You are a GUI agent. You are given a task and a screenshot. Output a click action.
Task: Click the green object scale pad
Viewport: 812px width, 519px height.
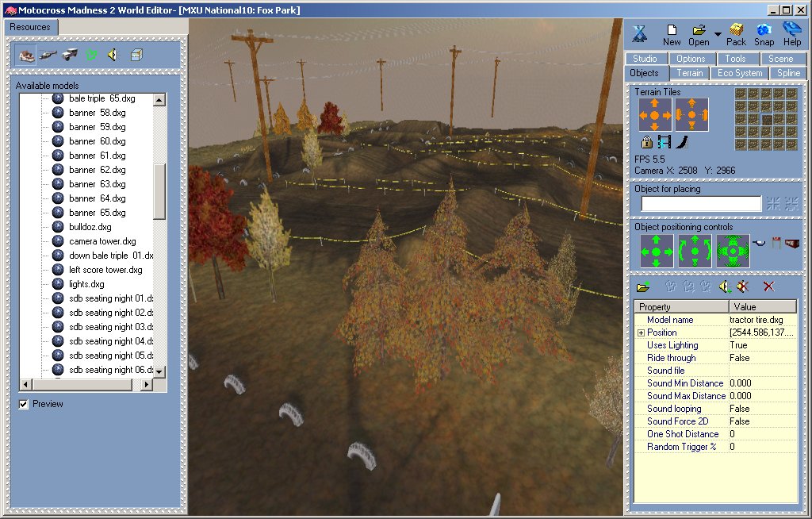pyautogui.click(x=733, y=251)
